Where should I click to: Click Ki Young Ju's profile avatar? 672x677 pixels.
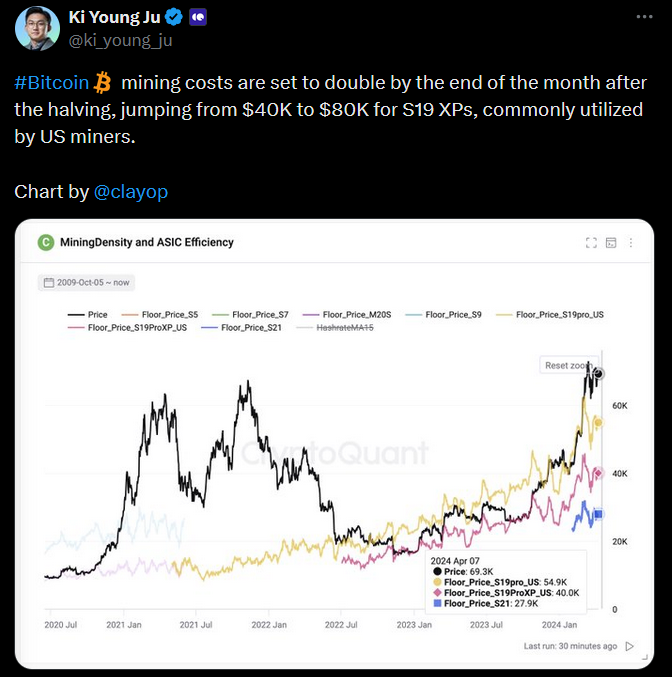tap(36, 27)
